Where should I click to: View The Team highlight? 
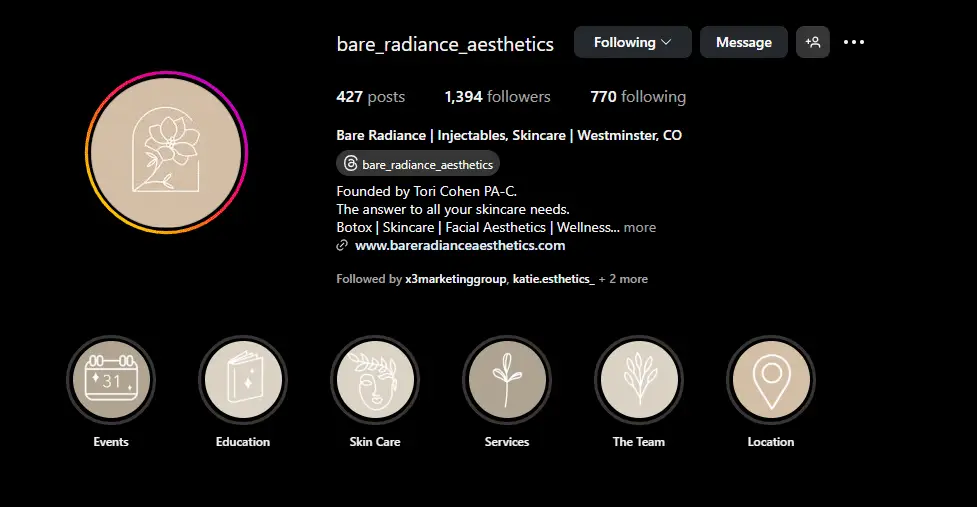[639, 380]
